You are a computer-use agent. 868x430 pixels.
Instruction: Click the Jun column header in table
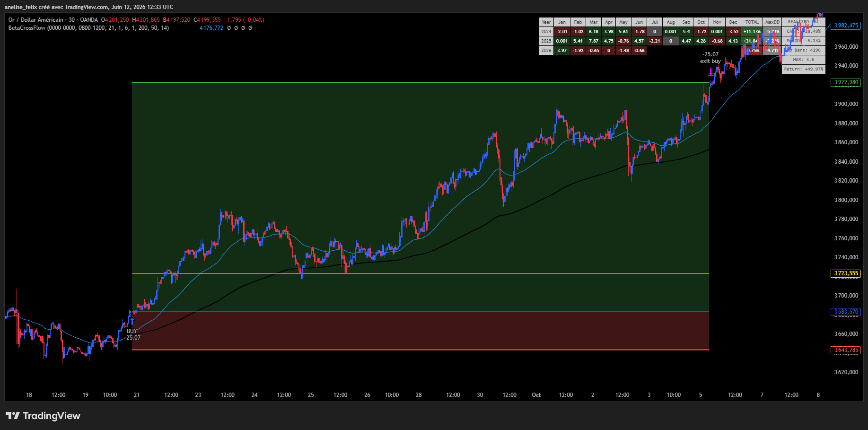coord(639,22)
